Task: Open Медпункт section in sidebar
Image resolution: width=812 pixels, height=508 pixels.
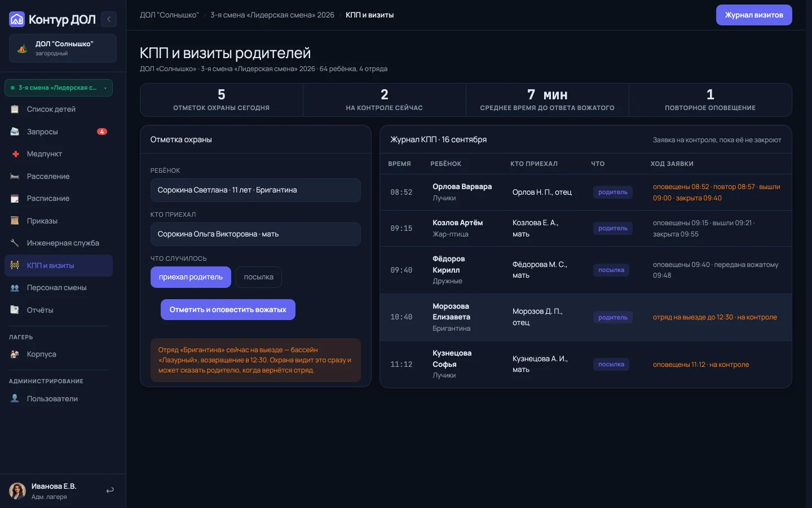Action: [59, 154]
